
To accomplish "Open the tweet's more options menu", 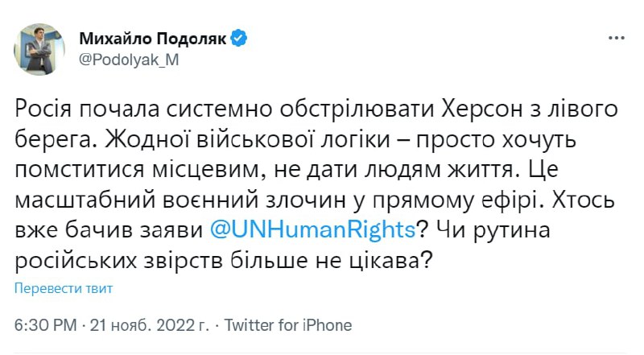I will [616, 38].
